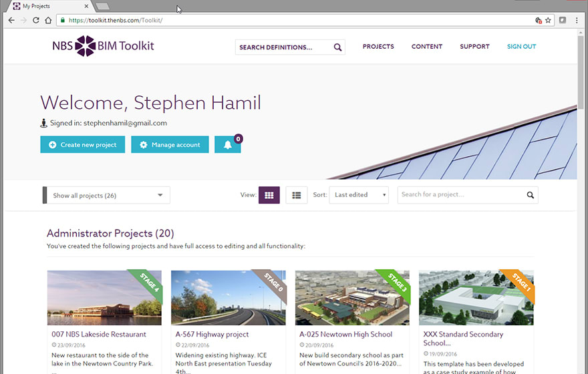Close the My Projects browser tab

(86, 6)
